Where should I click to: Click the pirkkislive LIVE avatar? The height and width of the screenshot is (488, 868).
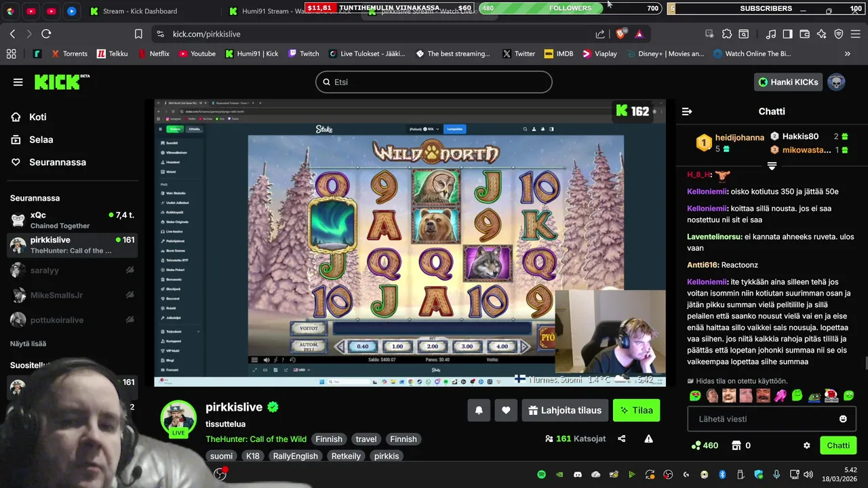178,418
